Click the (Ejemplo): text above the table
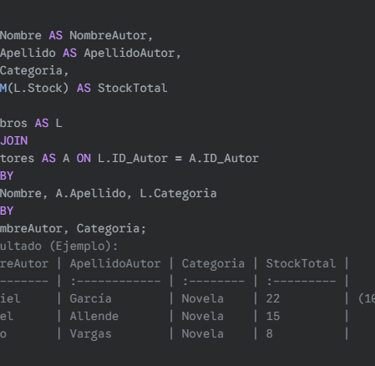Screen dimensions: 375x366 pyautogui.click(x=83, y=246)
